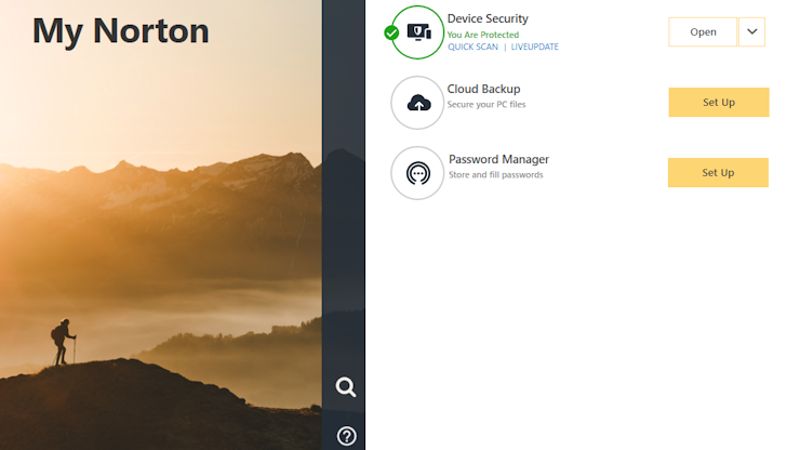The image size is (800, 450).
Task: Click the search magnifier icon in sidebar
Action: tap(345, 387)
